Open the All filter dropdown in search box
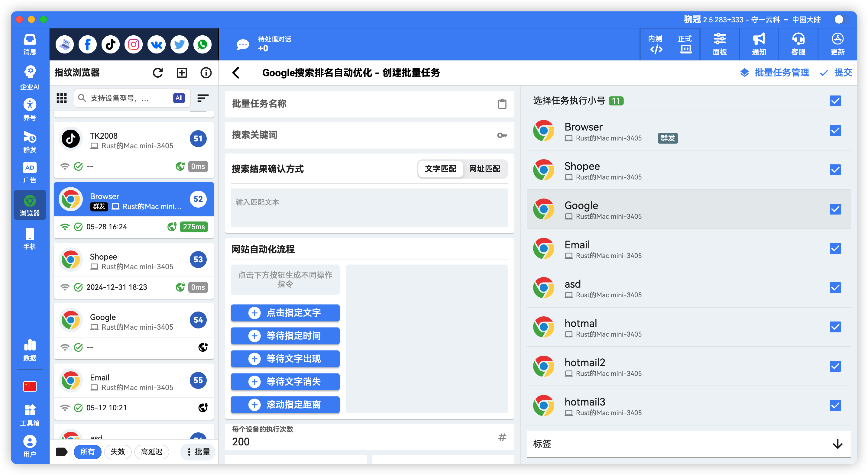This screenshot has height=475, width=868. click(179, 98)
